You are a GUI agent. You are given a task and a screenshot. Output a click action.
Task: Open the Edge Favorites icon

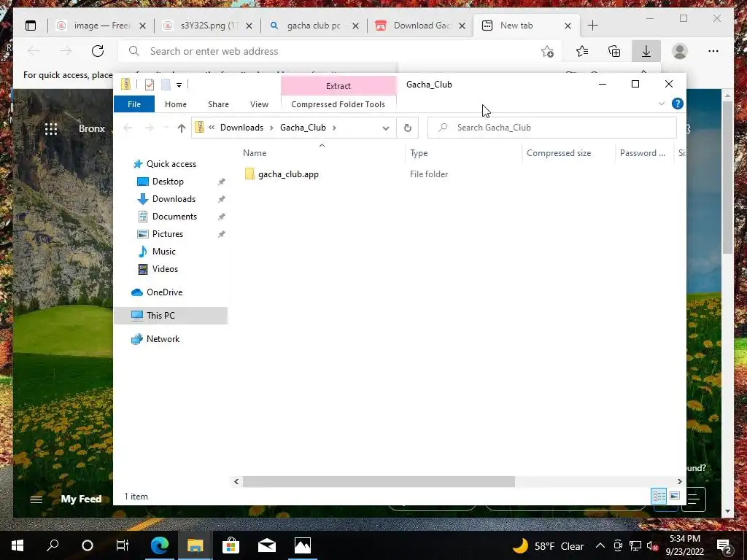tap(581, 51)
